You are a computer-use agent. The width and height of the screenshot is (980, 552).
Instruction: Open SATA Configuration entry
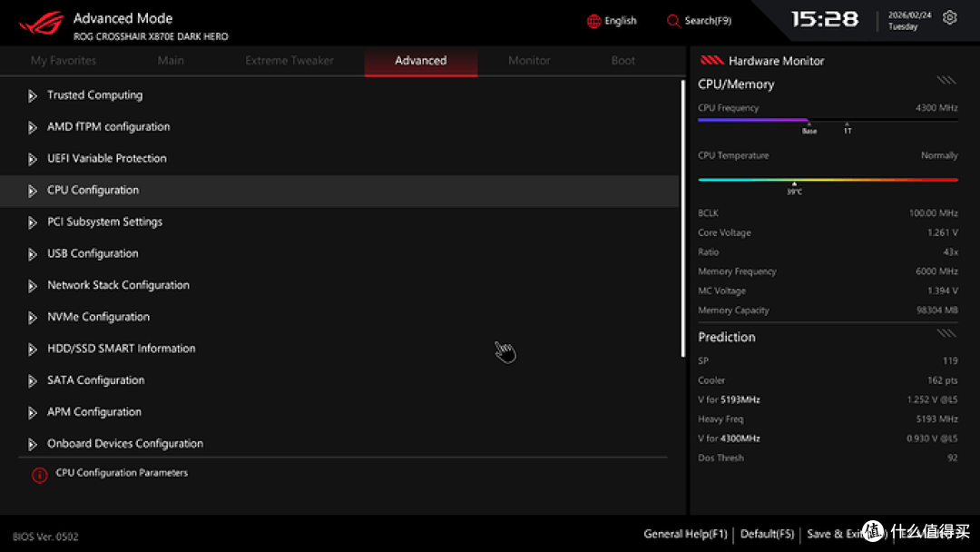click(x=95, y=380)
